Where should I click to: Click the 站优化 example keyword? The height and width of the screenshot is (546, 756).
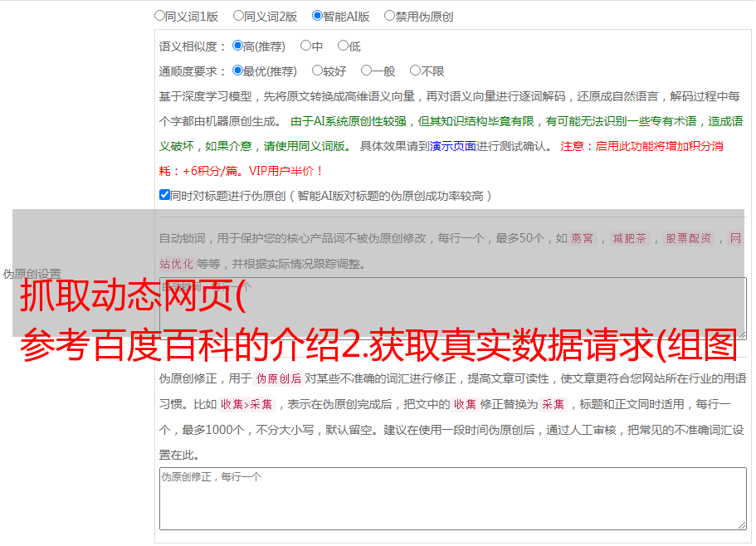coord(177,264)
